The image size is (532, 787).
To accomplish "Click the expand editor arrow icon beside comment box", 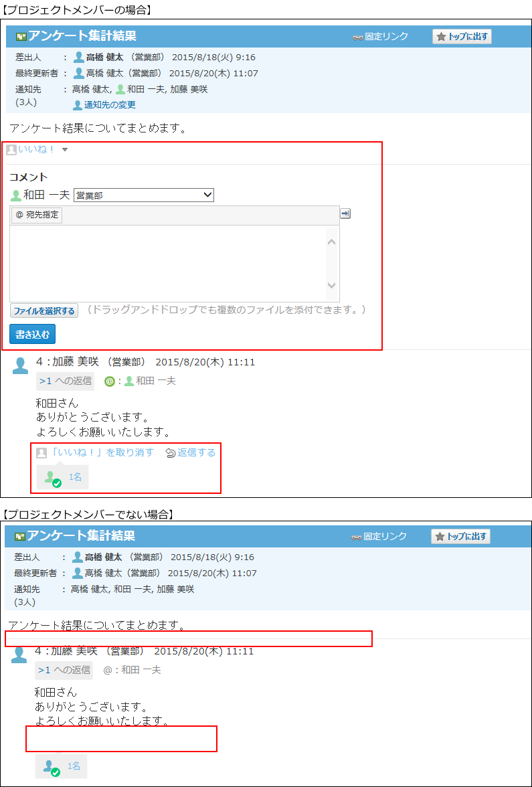I will tap(345, 214).
